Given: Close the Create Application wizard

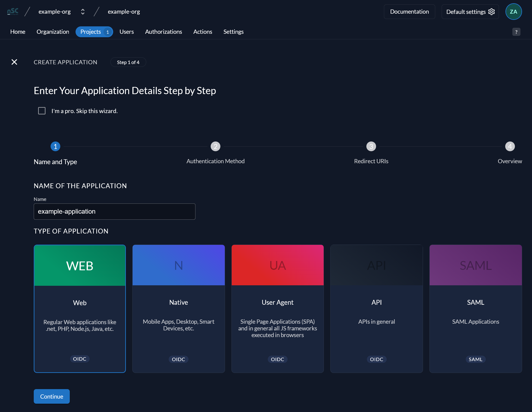Looking at the screenshot, I should (14, 62).
